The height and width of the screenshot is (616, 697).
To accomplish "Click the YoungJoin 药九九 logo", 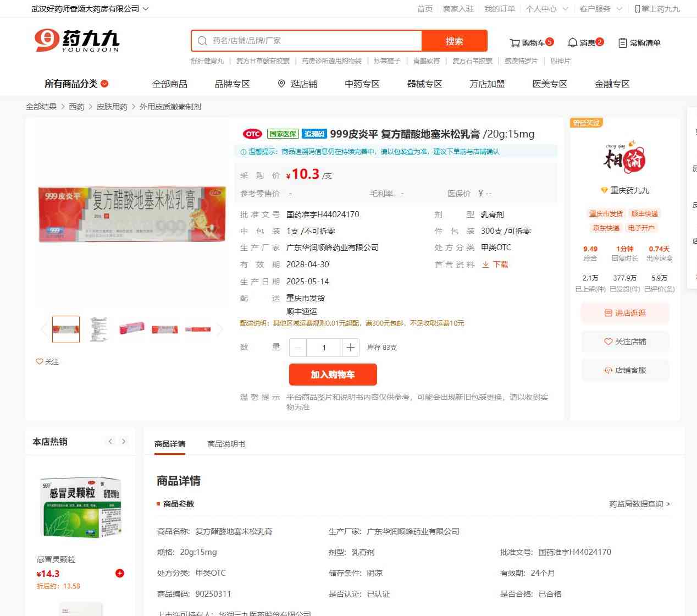I will tap(77, 41).
